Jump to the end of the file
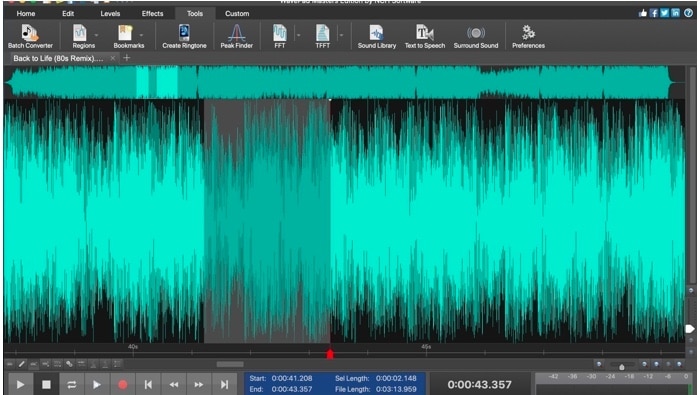The image size is (700, 395). [x=225, y=384]
